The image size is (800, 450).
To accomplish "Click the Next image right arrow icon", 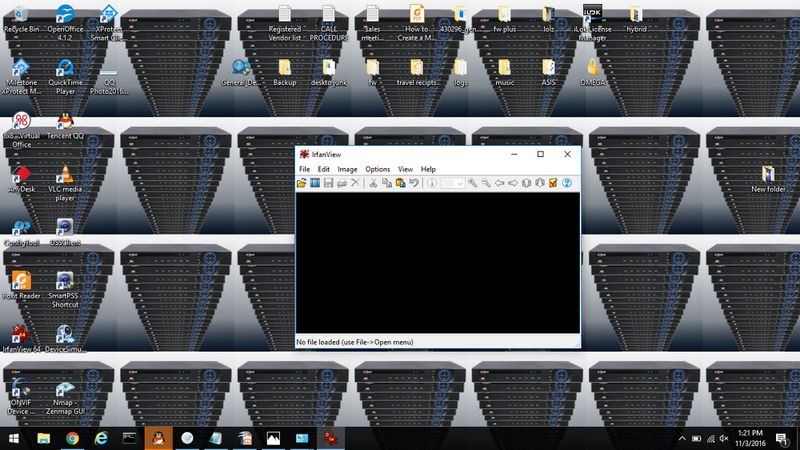I will coord(513,183).
